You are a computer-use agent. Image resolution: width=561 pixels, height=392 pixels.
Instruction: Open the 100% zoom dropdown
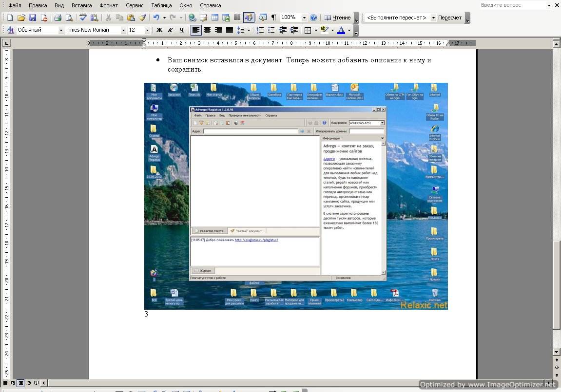[304, 18]
